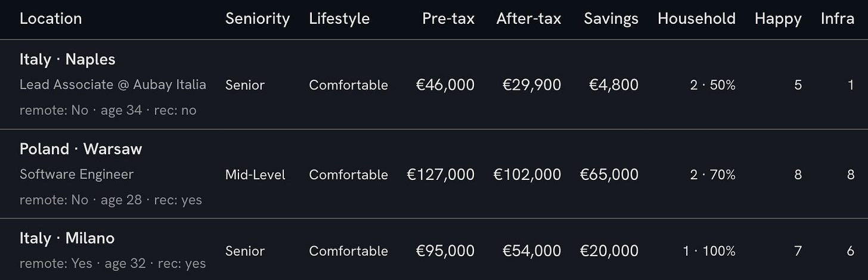The image size is (868, 280).
Task: Open the Poland · Warsaw row
Action: click(x=434, y=174)
